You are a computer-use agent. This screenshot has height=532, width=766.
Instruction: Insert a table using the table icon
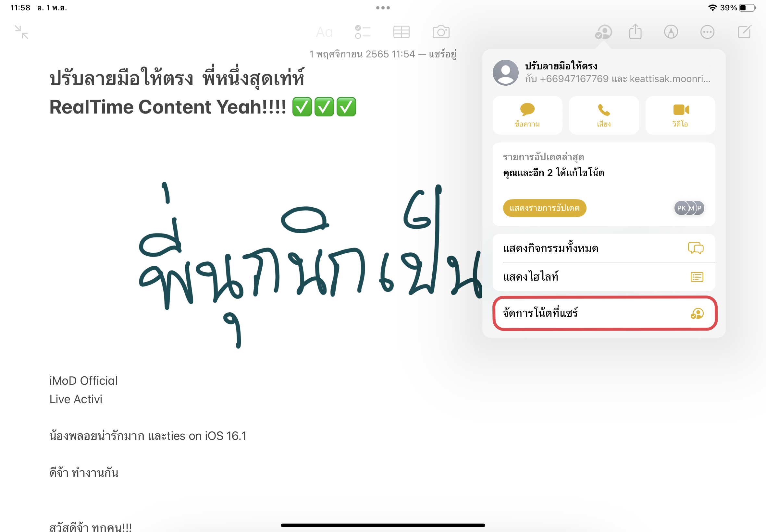click(x=401, y=32)
